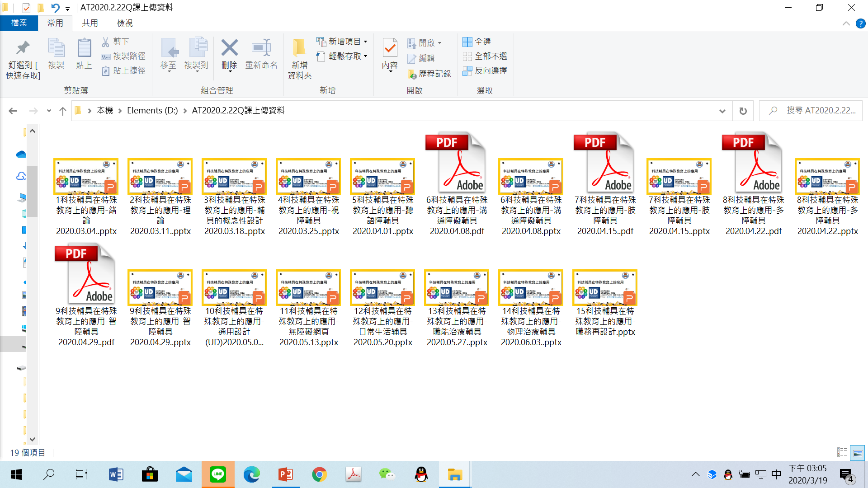Click Elements (D:) in the breadcrumb path
The height and width of the screenshot is (488, 868).
(x=152, y=111)
